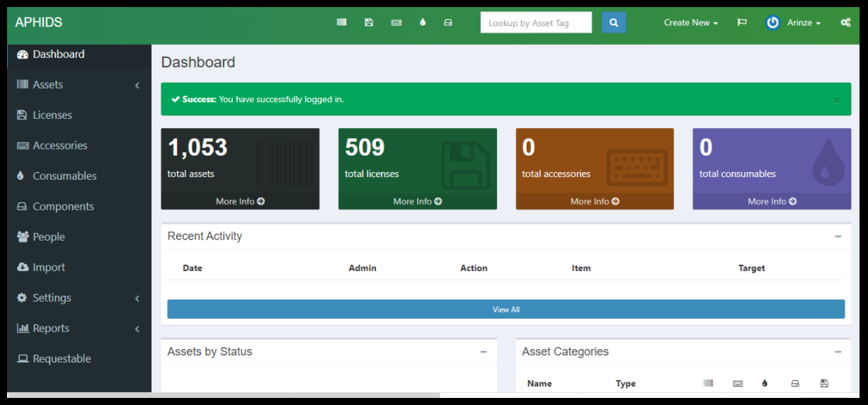Click More Info on total consumables card
868x405 pixels.
(x=772, y=201)
